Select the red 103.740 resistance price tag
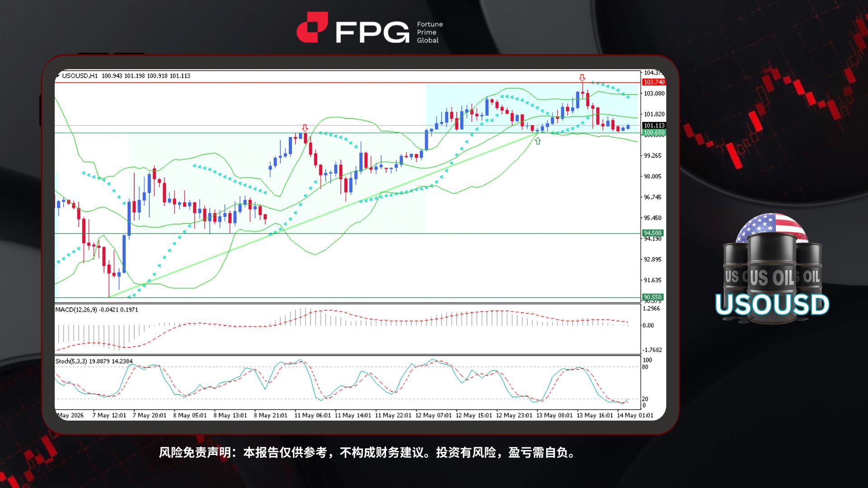868x488 pixels. [654, 82]
